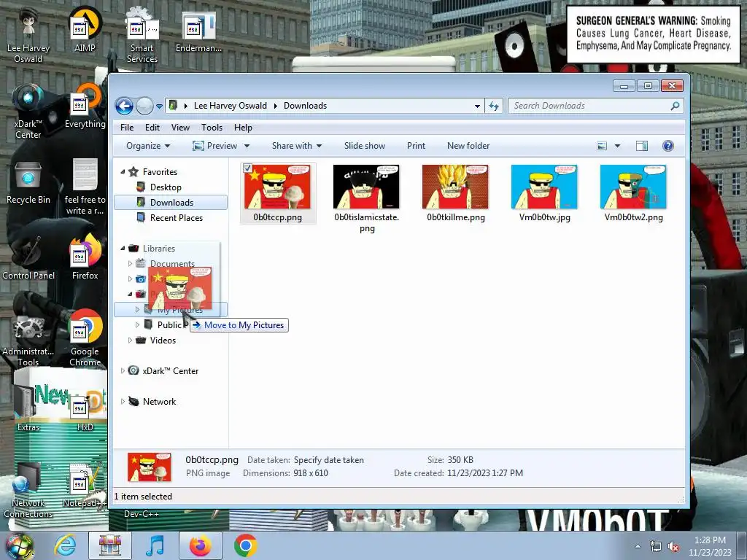This screenshot has height=560, width=747.
Task: Click the Preview toolbar button
Action: (x=214, y=146)
